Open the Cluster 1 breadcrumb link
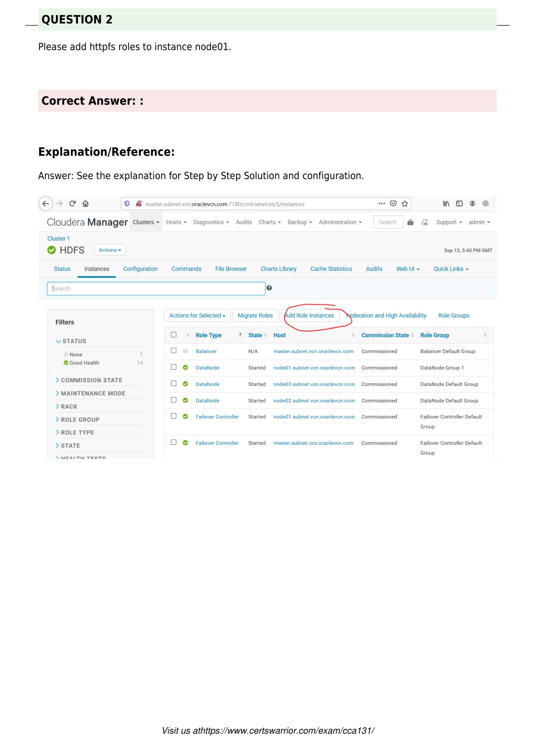The image size is (535, 756). click(59, 239)
